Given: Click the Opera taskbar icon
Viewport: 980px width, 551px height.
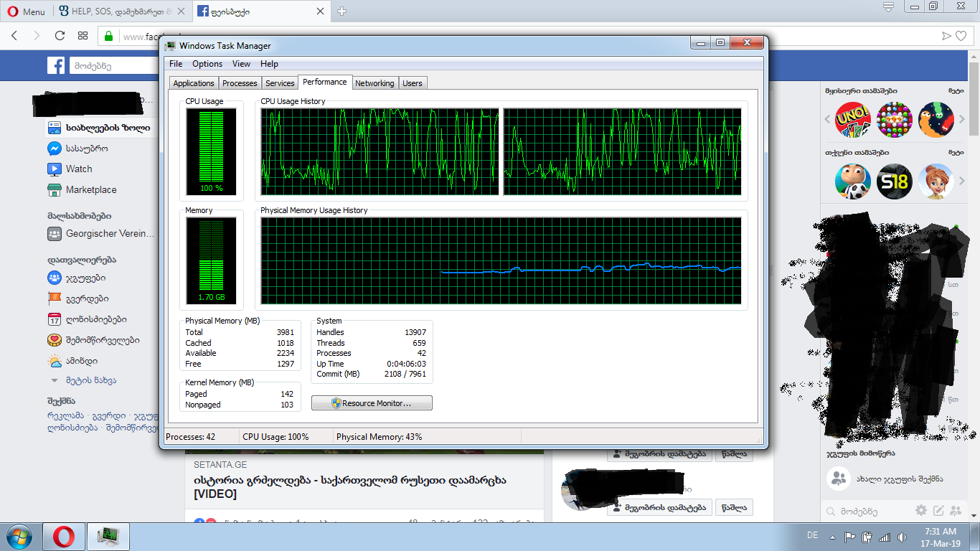Looking at the screenshot, I should tap(64, 537).
